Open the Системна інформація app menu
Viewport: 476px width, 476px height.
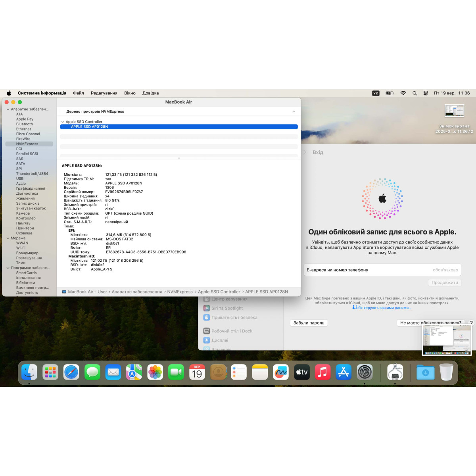(x=42, y=93)
